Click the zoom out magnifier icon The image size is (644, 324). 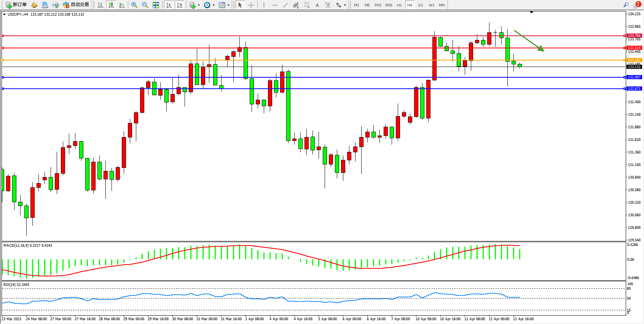(145, 5)
